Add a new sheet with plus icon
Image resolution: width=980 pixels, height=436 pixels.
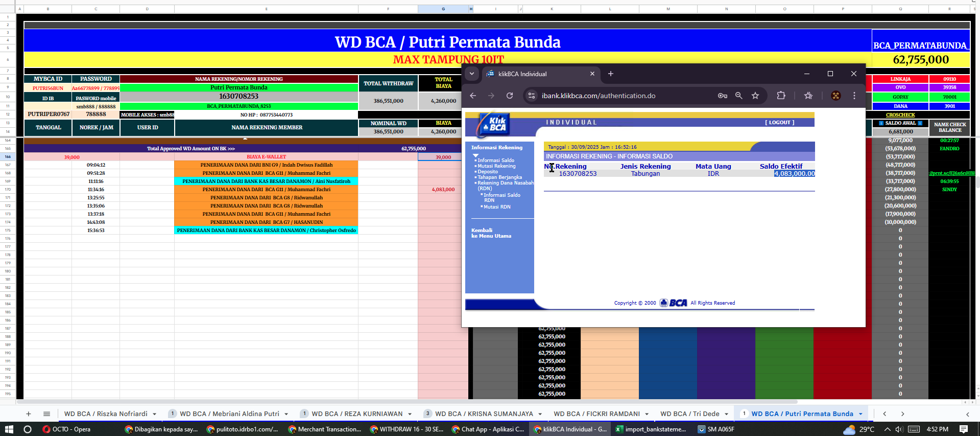coord(29,414)
